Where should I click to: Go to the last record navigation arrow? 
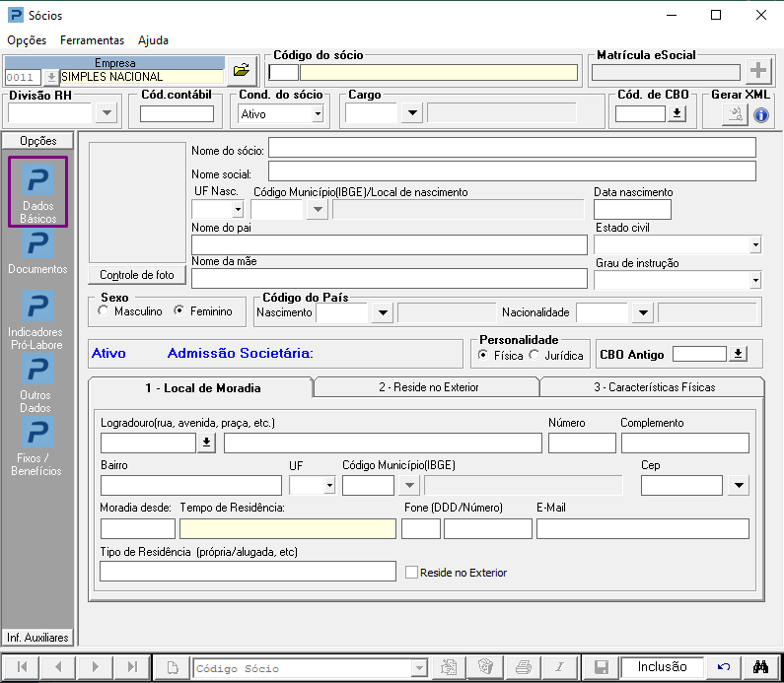(132, 667)
